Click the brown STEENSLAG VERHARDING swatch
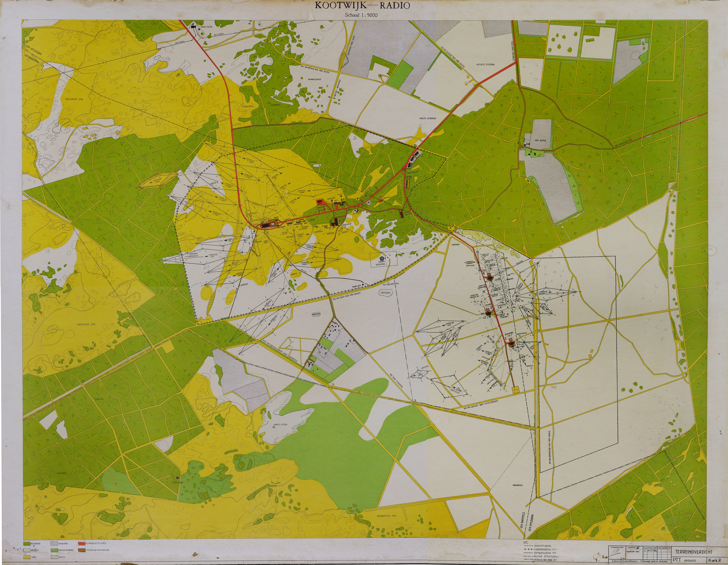Image resolution: width=728 pixels, height=565 pixels. coord(82,550)
